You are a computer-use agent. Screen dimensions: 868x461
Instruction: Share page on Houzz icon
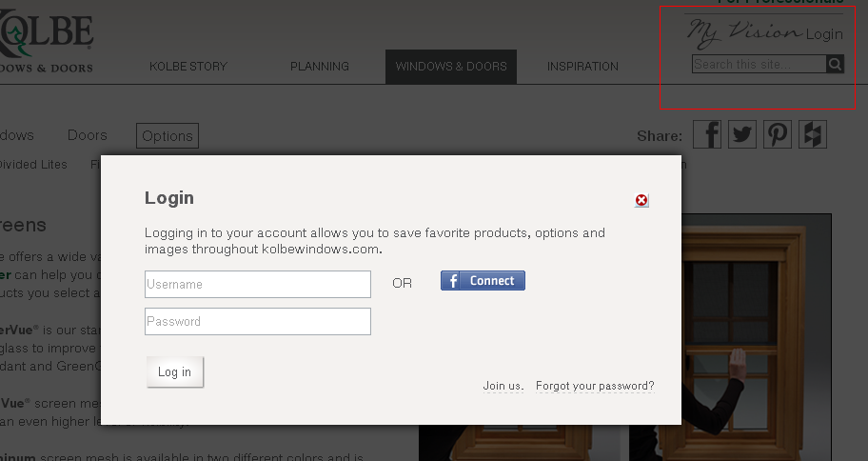813,135
